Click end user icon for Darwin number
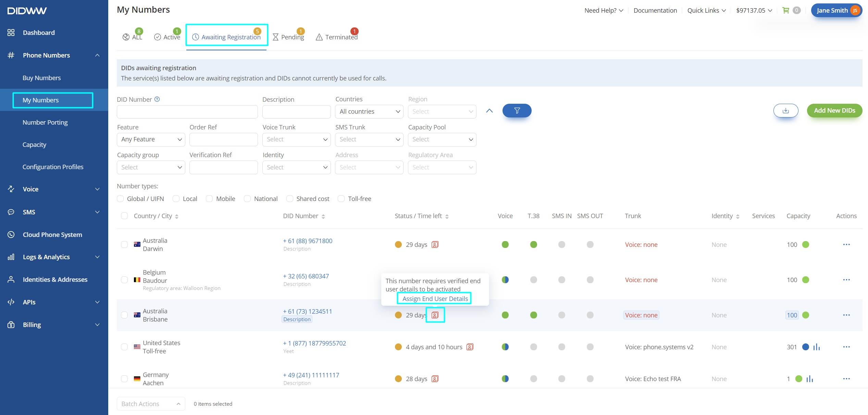Viewport: 868px width, 415px height. point(435,244)
